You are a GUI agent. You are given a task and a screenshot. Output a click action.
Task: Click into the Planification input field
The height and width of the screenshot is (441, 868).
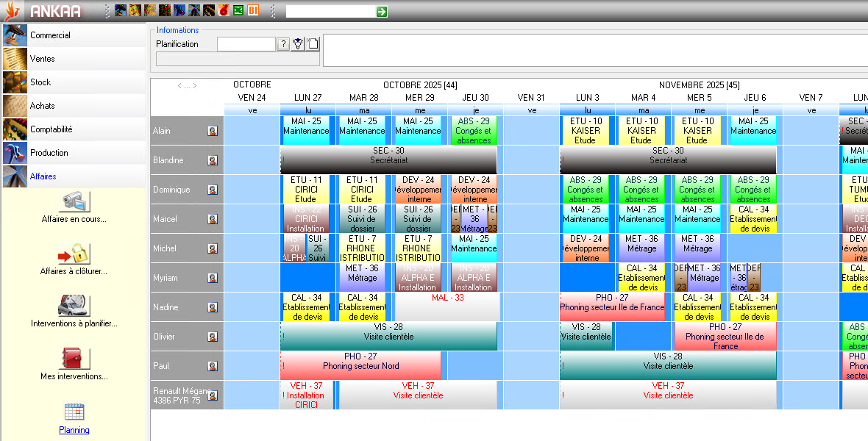[246, 44]
